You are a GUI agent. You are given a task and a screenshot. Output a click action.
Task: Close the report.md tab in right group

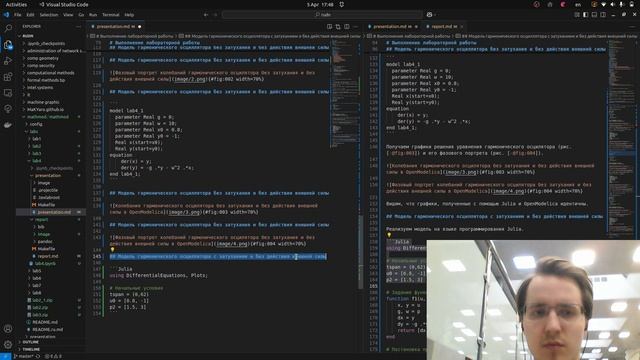pyautogui.click(x=461, y=27)
